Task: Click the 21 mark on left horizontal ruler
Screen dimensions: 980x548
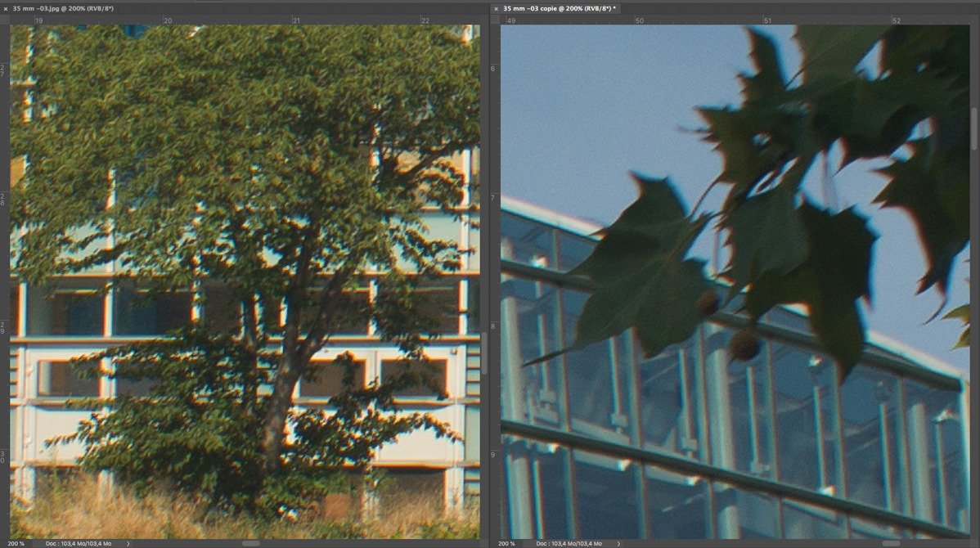Action: (296, 20)
